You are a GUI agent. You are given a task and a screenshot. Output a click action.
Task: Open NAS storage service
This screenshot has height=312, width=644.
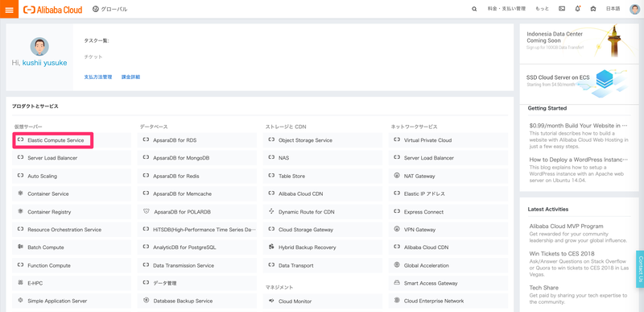[323, 158]
